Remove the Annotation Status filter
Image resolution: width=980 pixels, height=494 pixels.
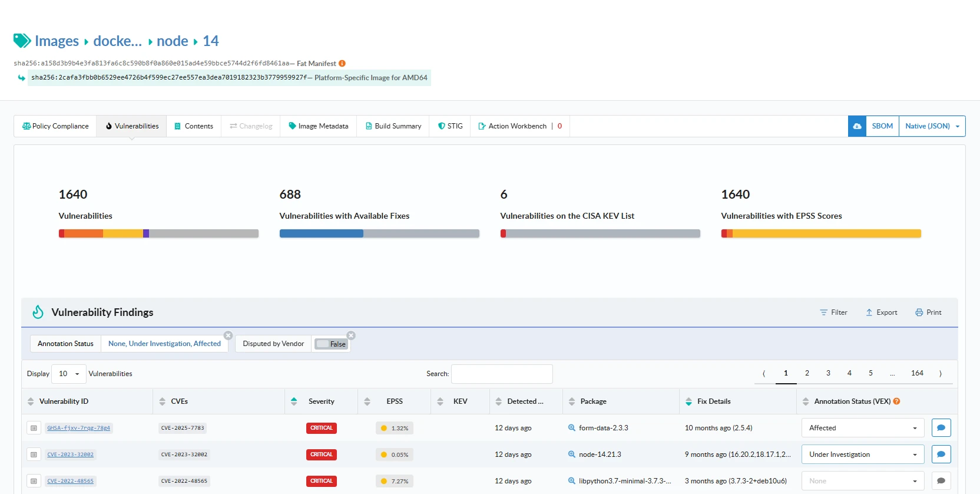point(228,335)
